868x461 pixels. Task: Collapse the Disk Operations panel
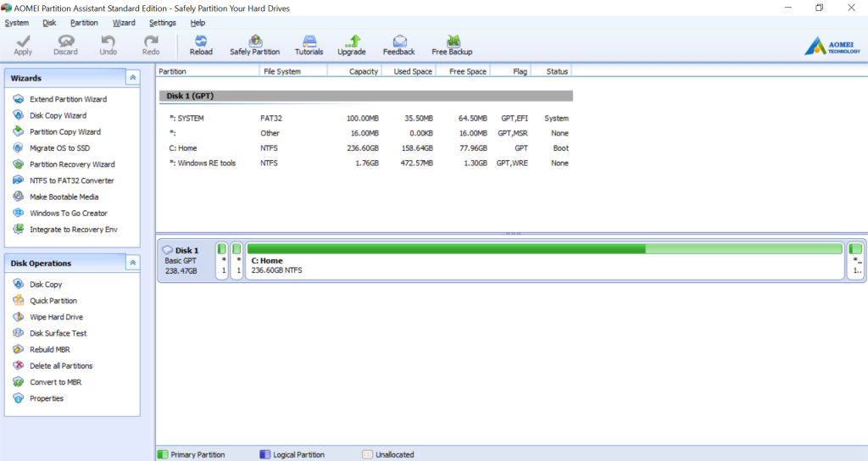pos(133,263)
